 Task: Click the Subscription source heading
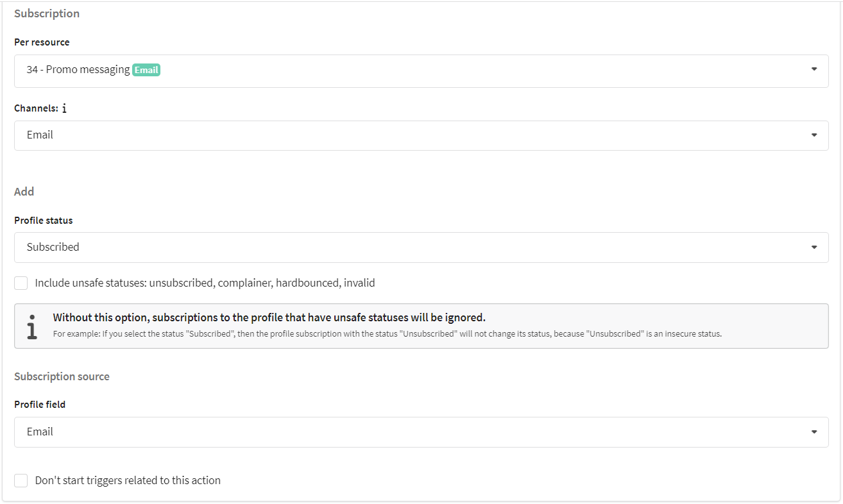click(x=62, y=376)
